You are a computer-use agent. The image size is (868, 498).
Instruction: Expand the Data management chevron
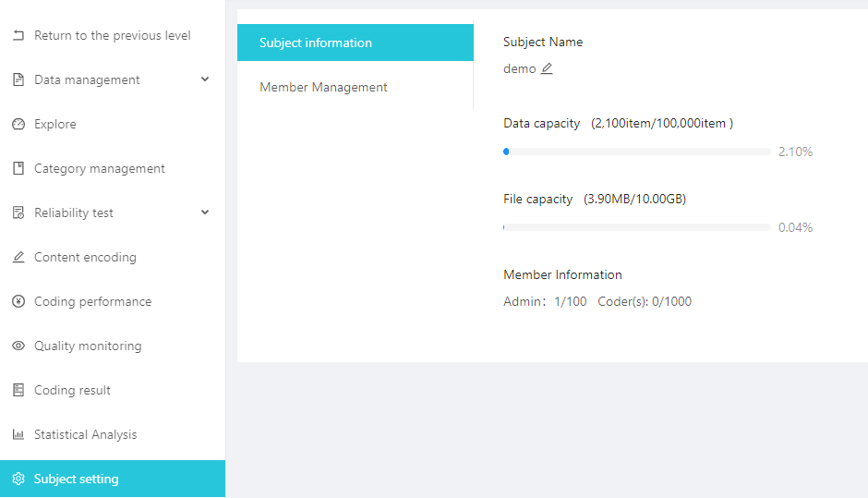coord(205,79)
